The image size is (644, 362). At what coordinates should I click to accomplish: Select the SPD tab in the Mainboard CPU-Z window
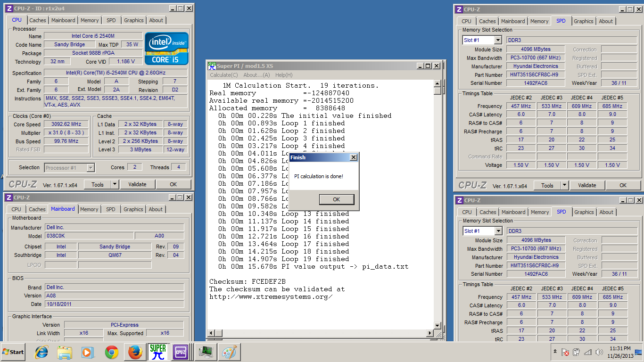110,209
